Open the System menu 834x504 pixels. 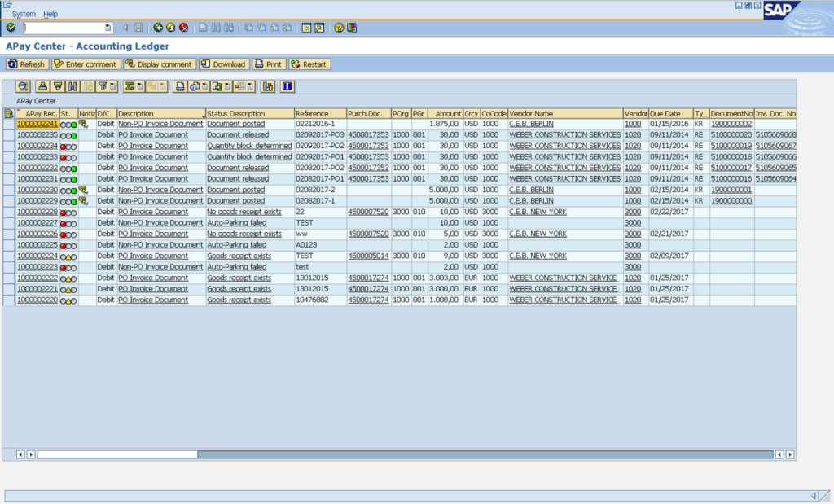tap(24, 14)
